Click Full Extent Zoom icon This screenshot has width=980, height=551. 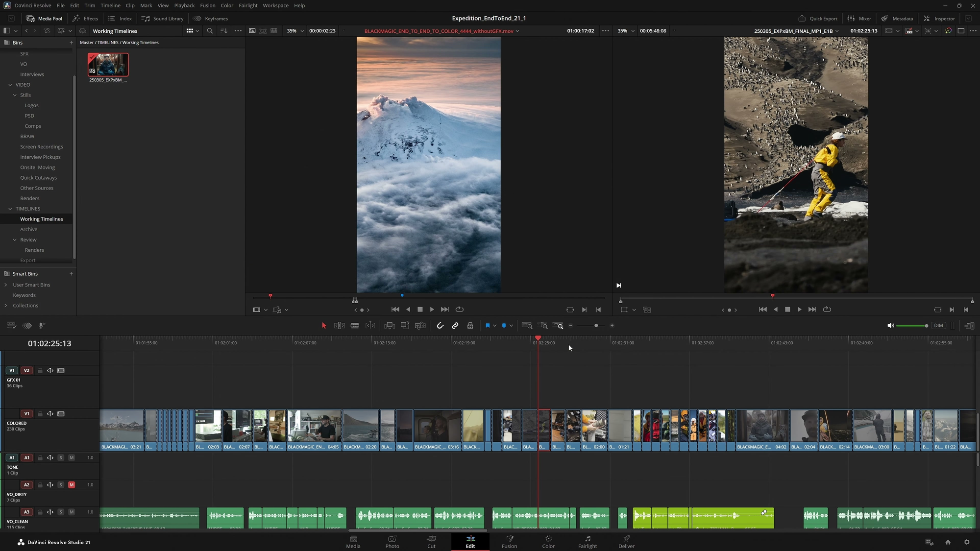pos(527,326)
